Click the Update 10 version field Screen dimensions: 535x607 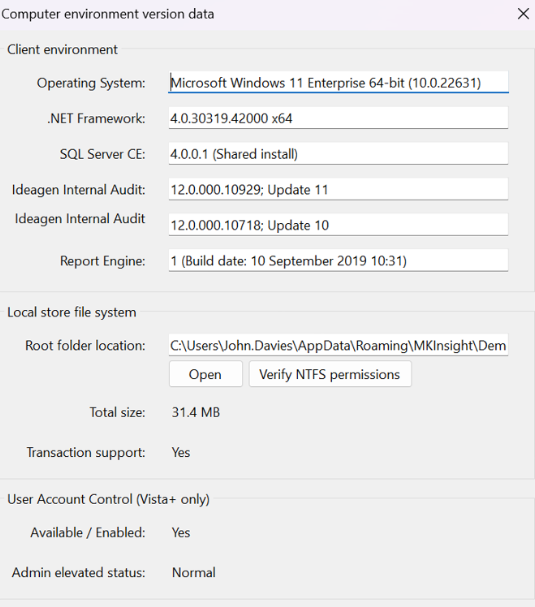[x=338, y=225]
